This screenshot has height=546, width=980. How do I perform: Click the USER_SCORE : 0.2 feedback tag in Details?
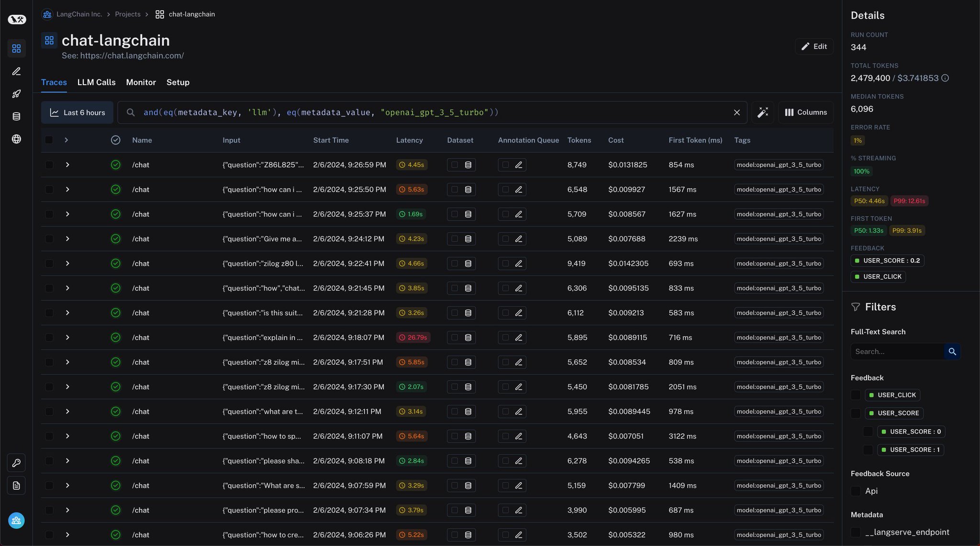(887, 261)
